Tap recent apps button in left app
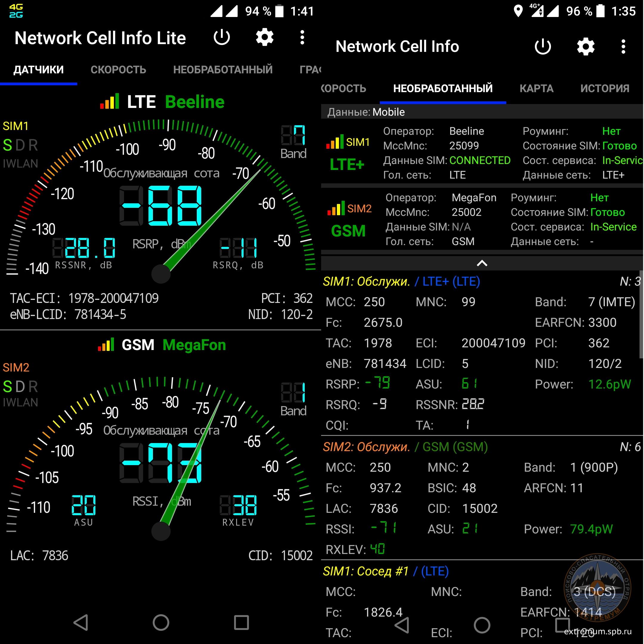The height and width of the screenshot is (644, 644). pos(241,622)
